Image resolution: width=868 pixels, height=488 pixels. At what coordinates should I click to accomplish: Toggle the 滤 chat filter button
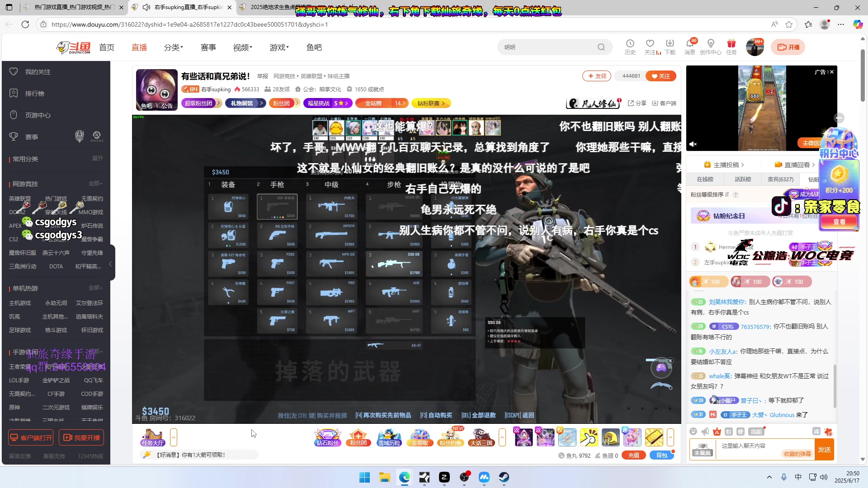tap(816, 431)
